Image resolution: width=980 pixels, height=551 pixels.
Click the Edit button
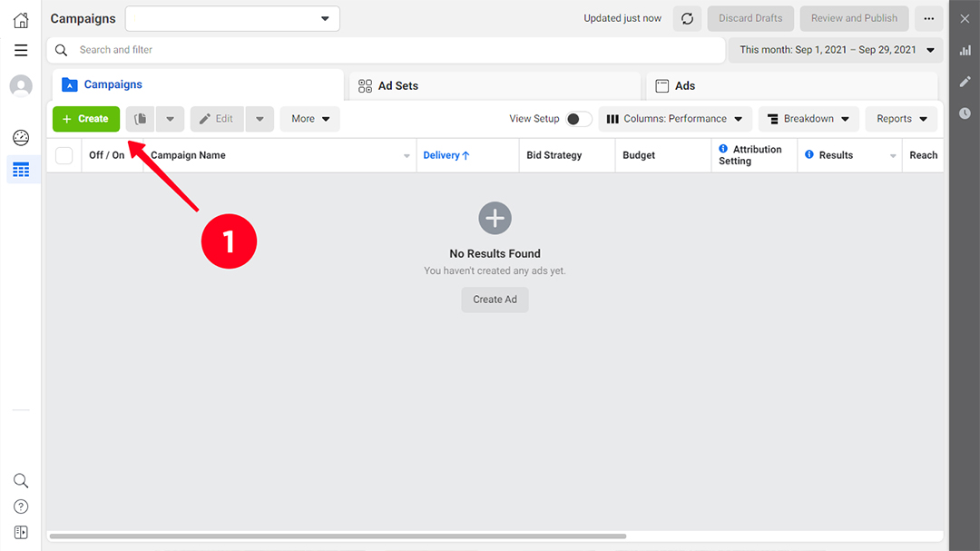[217, 119]
